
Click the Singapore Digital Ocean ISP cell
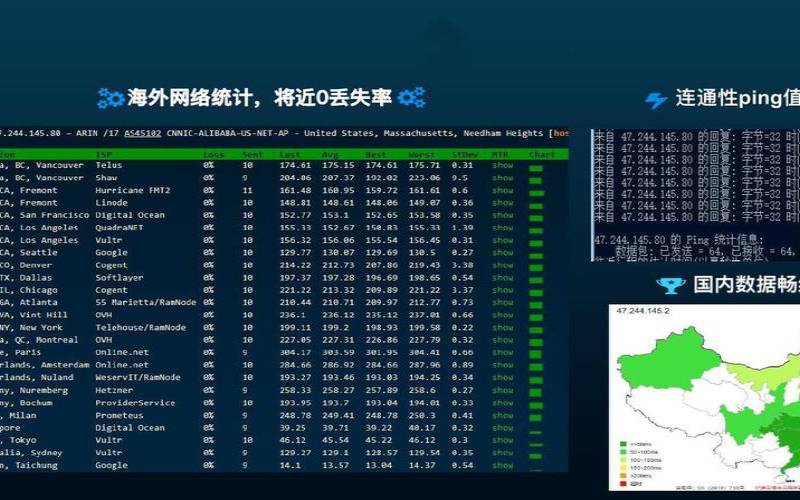[130, 428]
